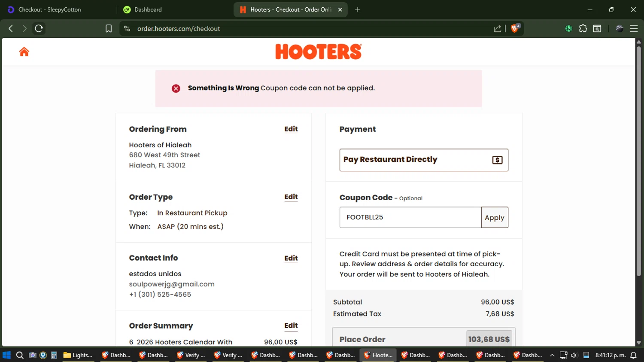
Task: Click the red error X icon in the alert
Action: tap(176, 88)
